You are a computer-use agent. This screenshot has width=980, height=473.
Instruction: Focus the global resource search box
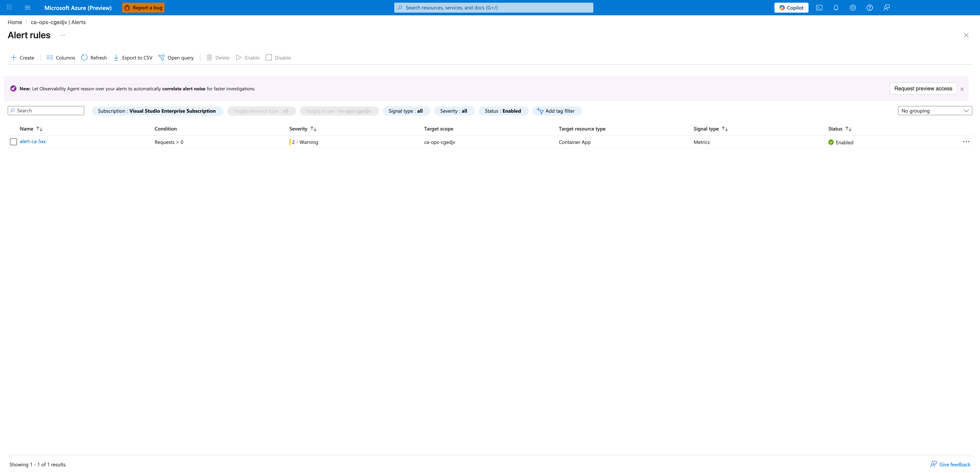(493, 8)
